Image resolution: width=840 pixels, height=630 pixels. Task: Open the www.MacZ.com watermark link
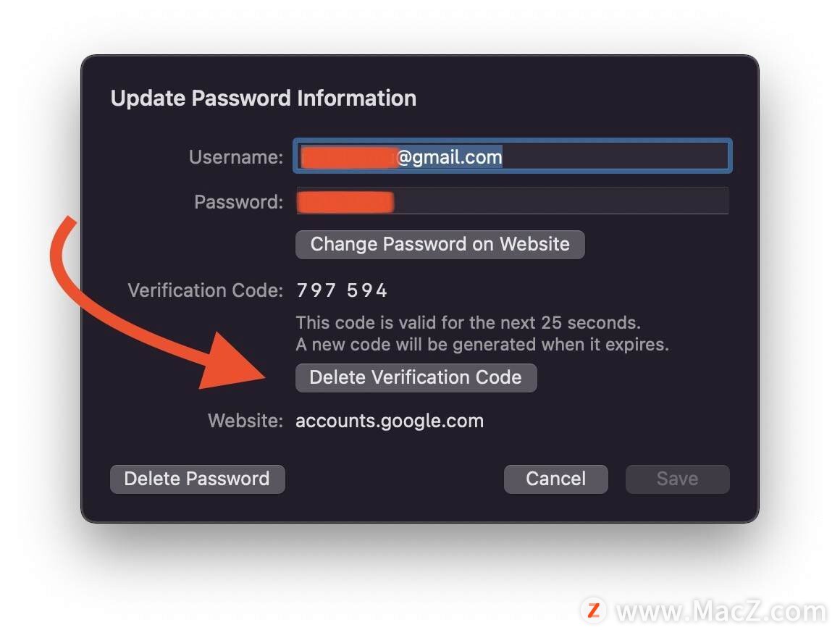pos(721,611)
